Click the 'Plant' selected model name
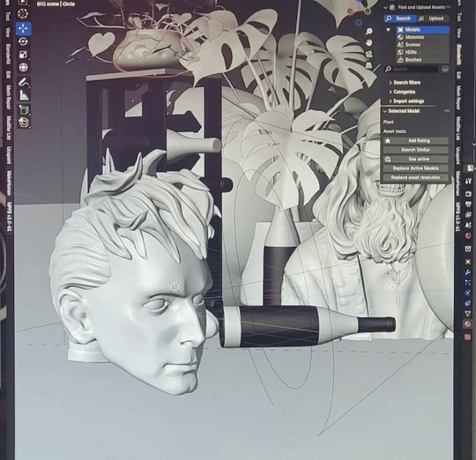The width and height of the screenshot is (476, 460). pos(388,122)
